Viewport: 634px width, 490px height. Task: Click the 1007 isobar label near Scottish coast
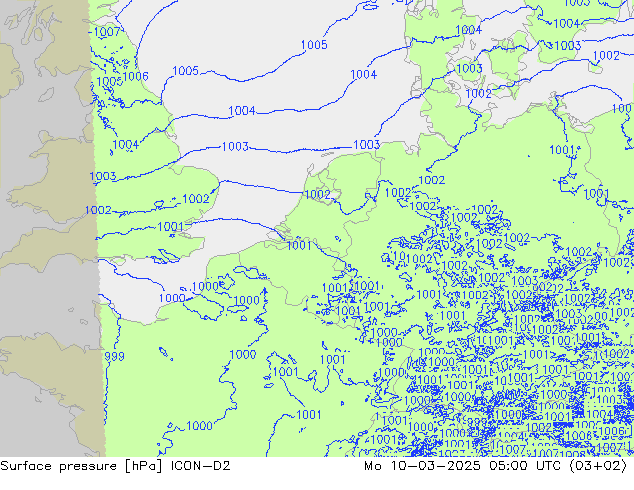click(107, 32)
